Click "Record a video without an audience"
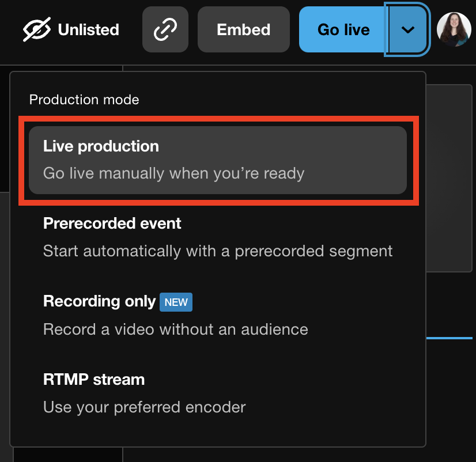The image size is (476, 462). pos(175,330)
